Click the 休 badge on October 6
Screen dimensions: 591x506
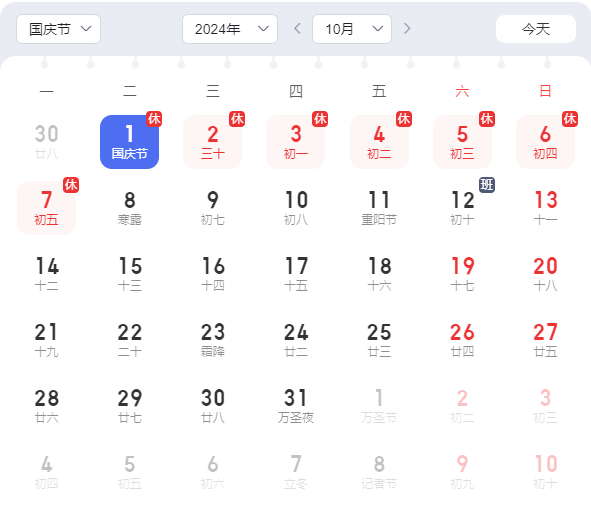pyautogui.click(x=570, y=119)
